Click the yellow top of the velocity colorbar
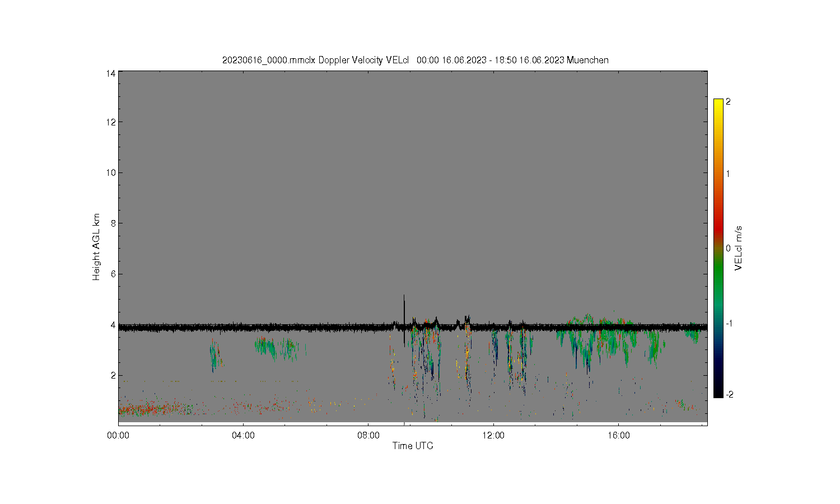This screenshot has height=504, width=840. coord(718,106)
